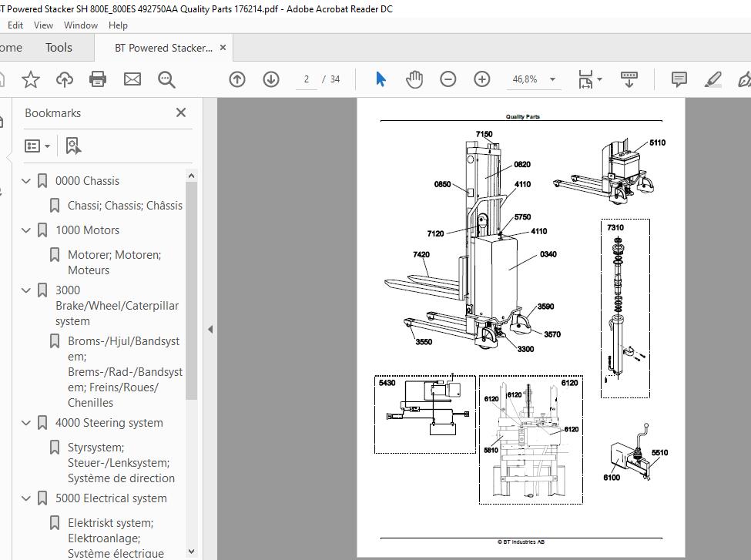Go to previous page arrow icon

pos(237,79)
